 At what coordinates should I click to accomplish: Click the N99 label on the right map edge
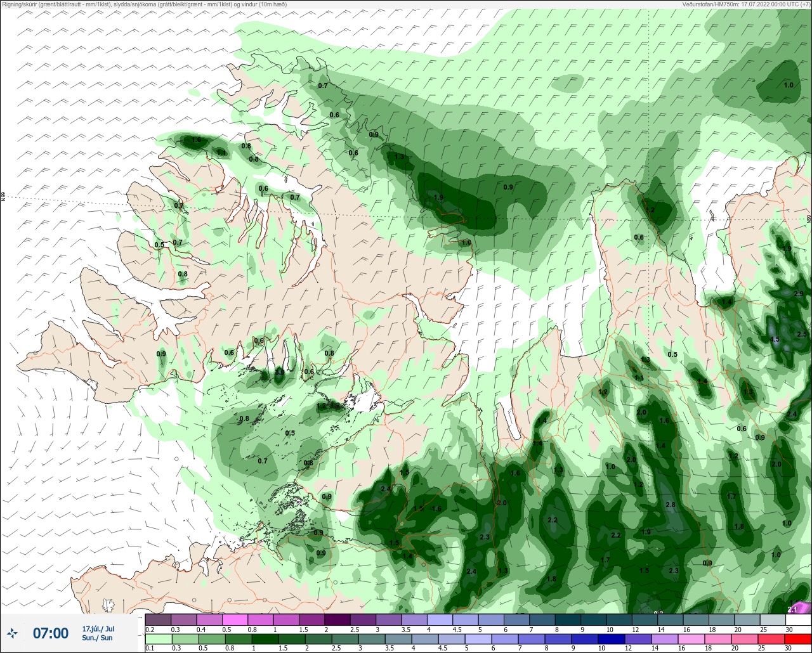pos(809,219)
